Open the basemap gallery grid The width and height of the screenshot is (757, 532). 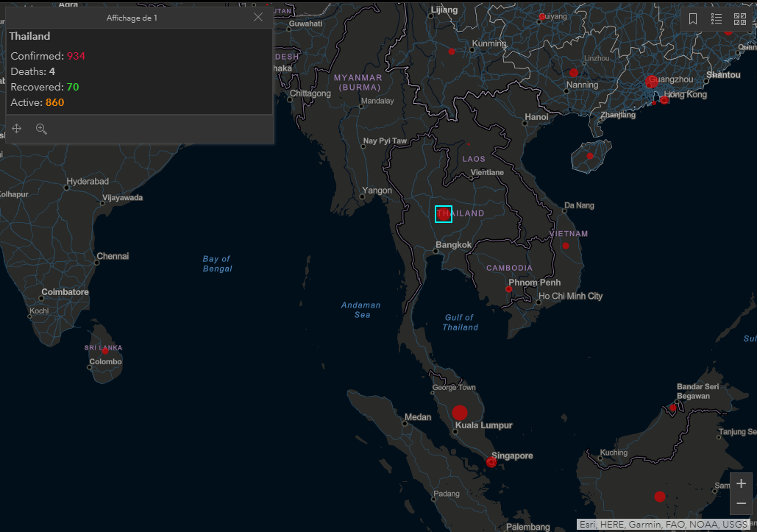point(739,19)
